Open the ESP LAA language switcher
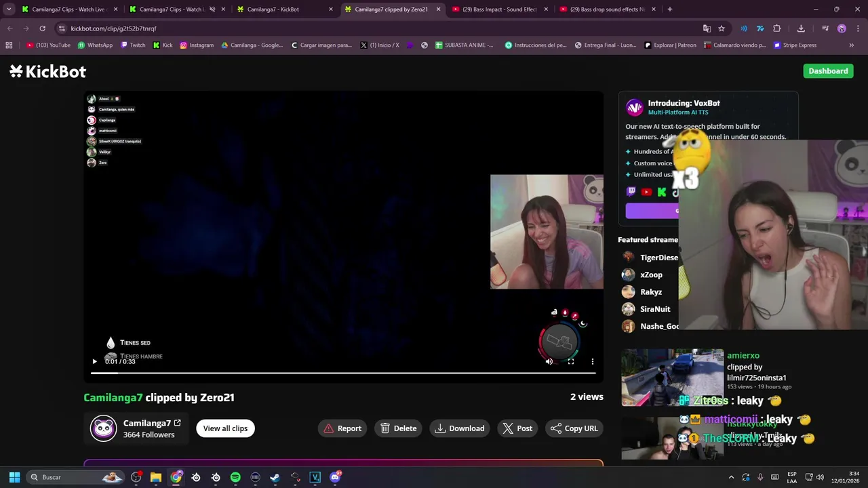This screenshot has height=488, width=868. (792, 477)
